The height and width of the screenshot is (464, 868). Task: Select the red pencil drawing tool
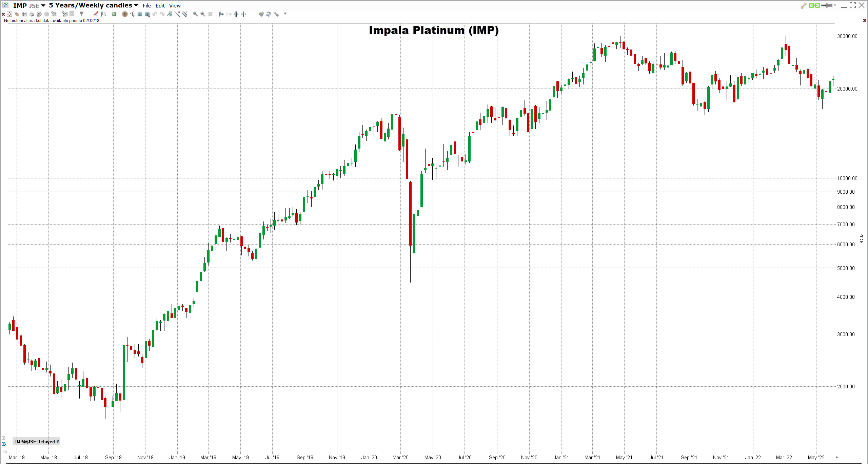(x=96, y=14)
